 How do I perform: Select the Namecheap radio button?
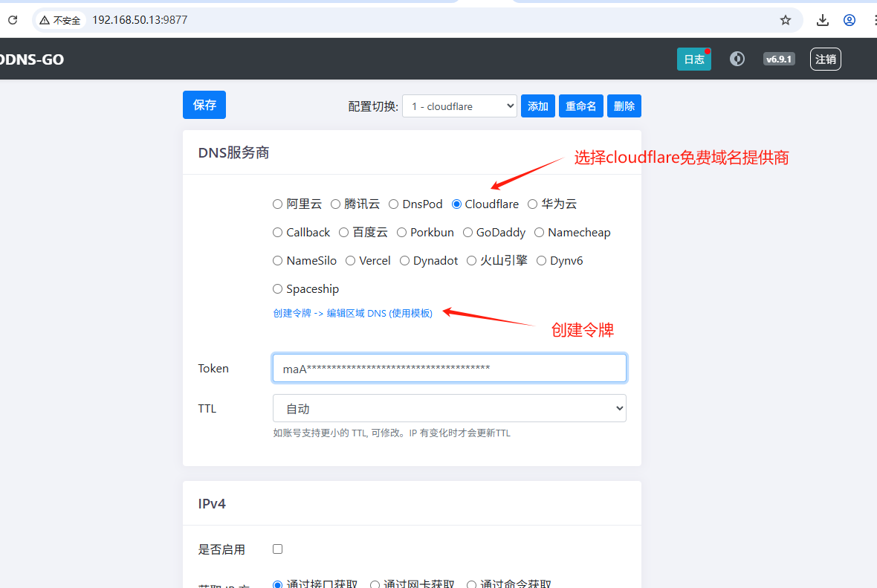539,232
